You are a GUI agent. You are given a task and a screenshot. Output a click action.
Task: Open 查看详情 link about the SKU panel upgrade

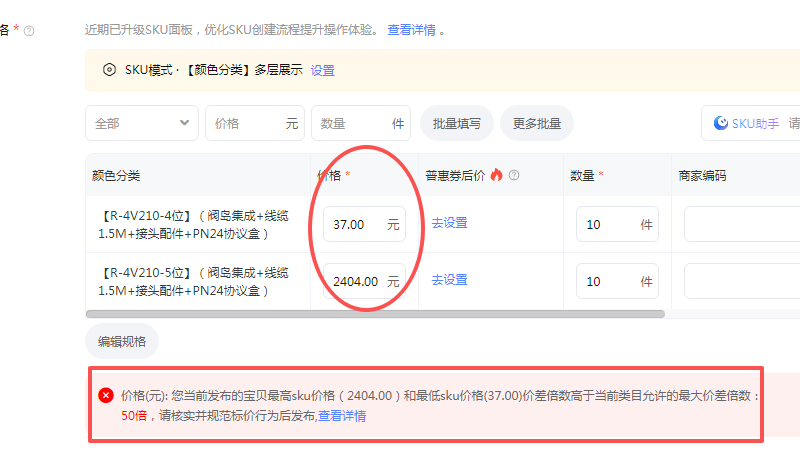click(x=411, y=30)
